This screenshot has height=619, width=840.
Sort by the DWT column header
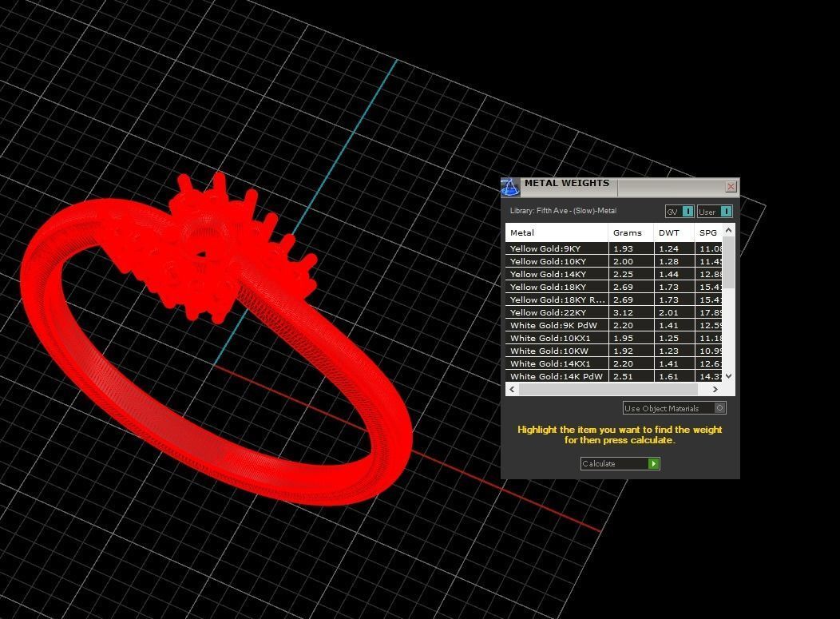tap(674, 232)
